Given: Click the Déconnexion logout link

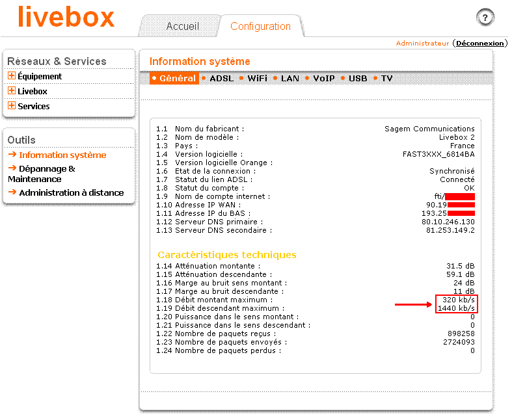Looking at the screenshot, I should 480,43.
